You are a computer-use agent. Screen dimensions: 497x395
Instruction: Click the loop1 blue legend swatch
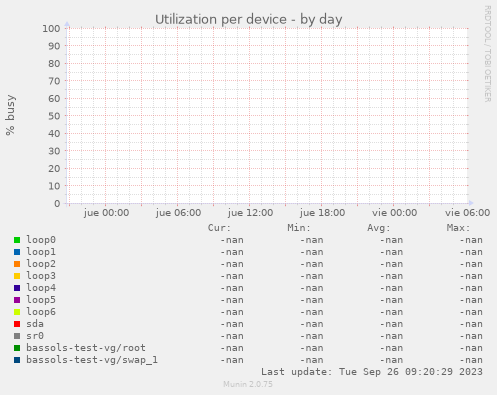click(17, 252)
